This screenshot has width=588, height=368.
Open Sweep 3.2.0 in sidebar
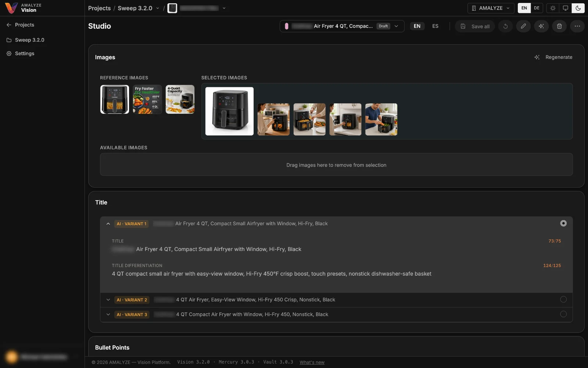click(x=29, y=40)
